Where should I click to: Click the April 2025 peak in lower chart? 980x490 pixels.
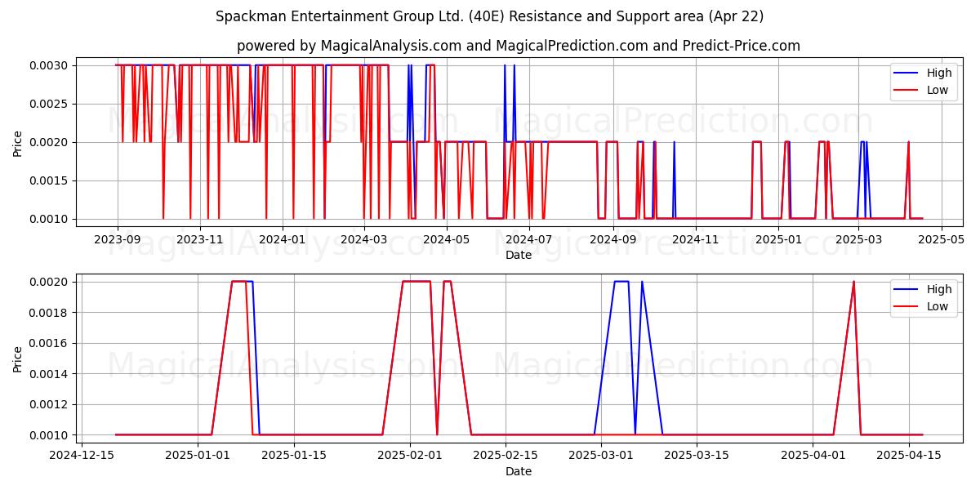click(854, 282)
